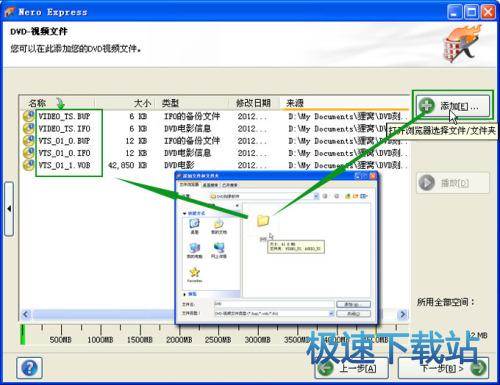The height and width of the screenshot is (385, 500).
Task: Select file VTS_01_0.IFO in list
Action: click(64, 153)
